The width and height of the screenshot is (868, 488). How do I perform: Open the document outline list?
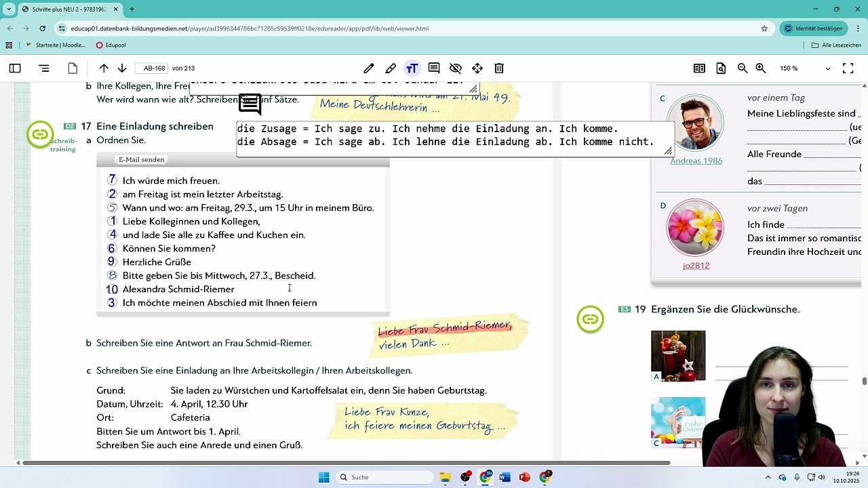pos(44,68)
